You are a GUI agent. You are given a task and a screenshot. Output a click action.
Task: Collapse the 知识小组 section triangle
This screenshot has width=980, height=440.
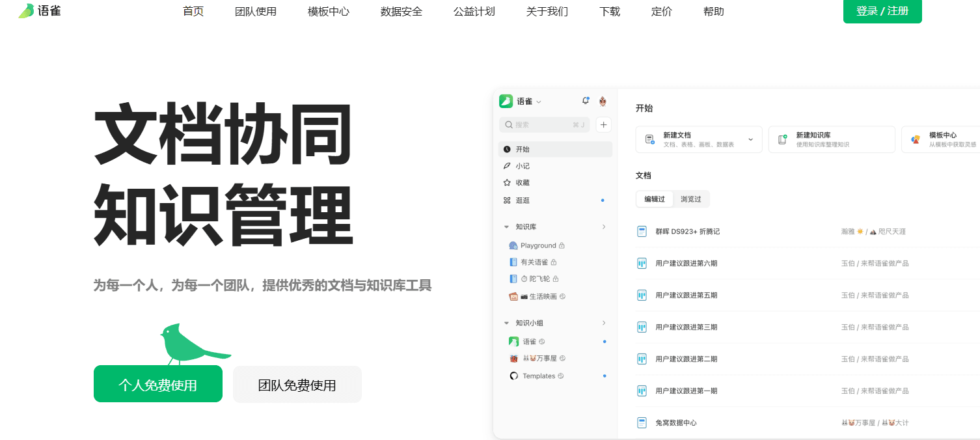(x=506, y=323)
